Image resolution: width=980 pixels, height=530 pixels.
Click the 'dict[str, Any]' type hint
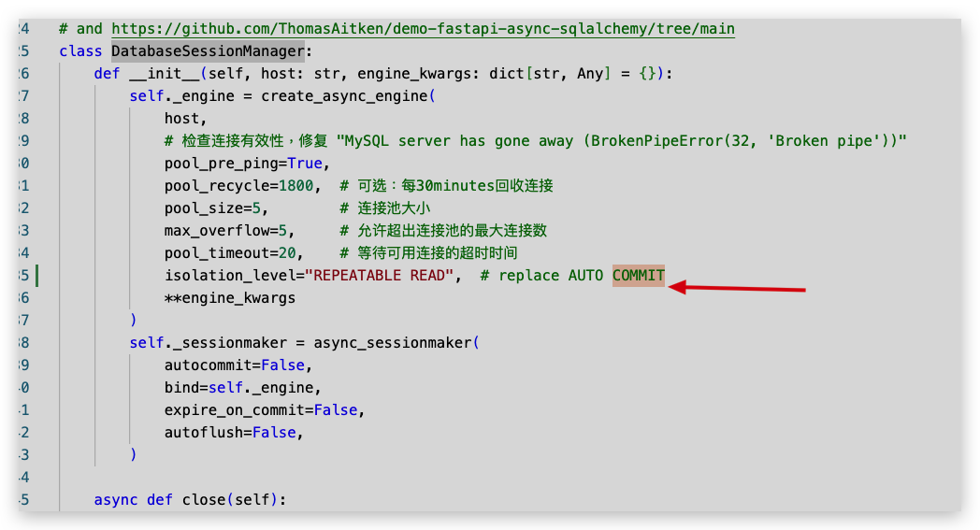[549, 74]
